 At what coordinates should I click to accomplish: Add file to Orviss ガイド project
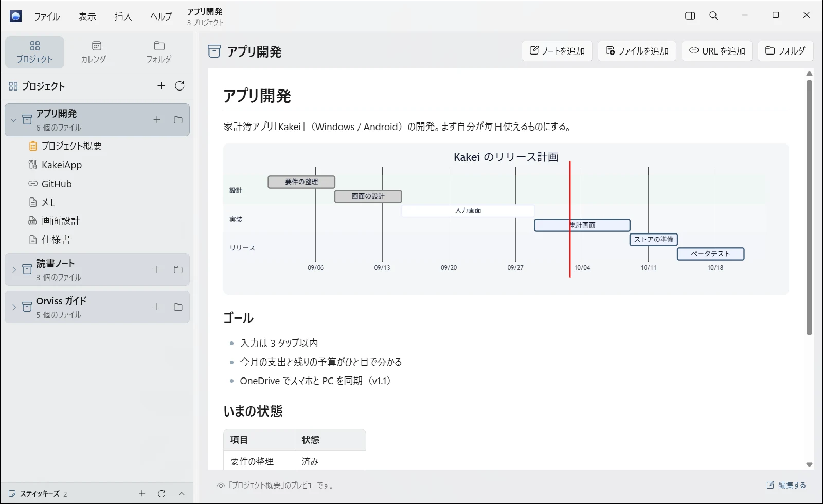coord(157,307)
